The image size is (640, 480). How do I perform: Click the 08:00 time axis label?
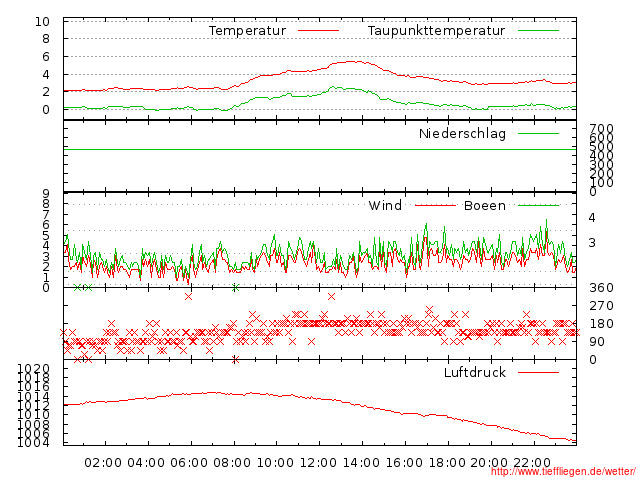coord(232,463)
